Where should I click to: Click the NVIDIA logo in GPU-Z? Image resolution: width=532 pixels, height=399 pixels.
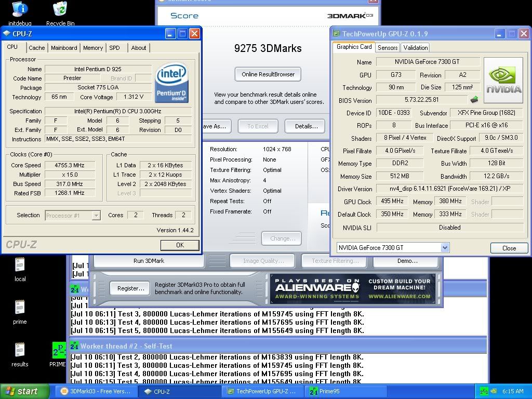click(x=503, y=80)
